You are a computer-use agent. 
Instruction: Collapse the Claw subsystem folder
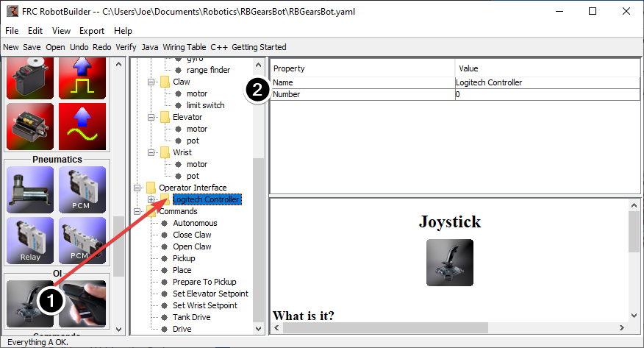pyautogui.click(x=151, y=82)
